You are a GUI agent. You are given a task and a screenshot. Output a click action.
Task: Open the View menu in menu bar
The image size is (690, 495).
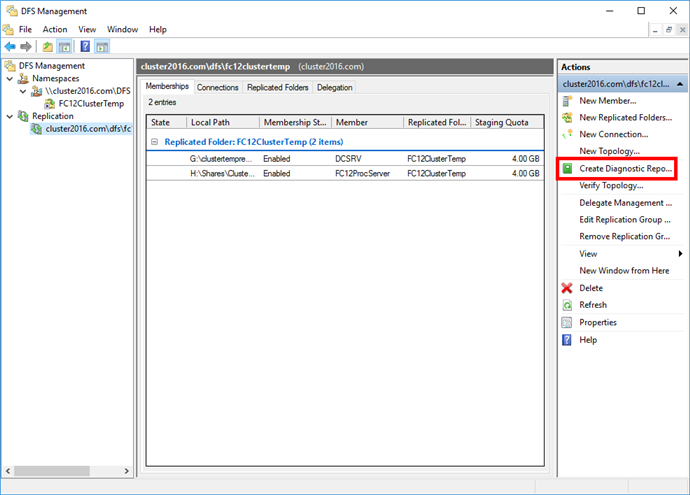87,29
